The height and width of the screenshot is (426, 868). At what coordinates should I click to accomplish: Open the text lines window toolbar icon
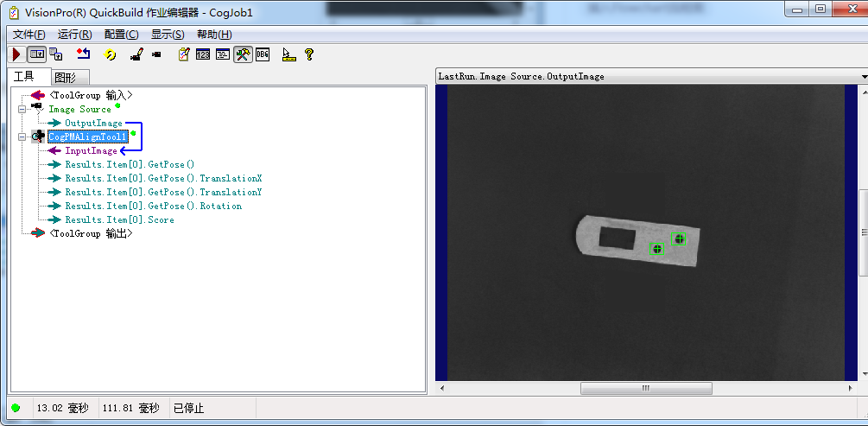pos(223,54)
